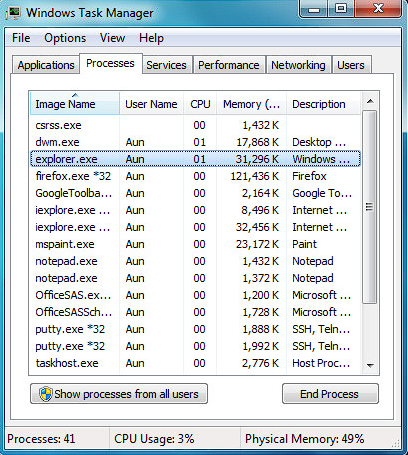Open the Options menu
408x455 pixels.
(x=65, y=38)
